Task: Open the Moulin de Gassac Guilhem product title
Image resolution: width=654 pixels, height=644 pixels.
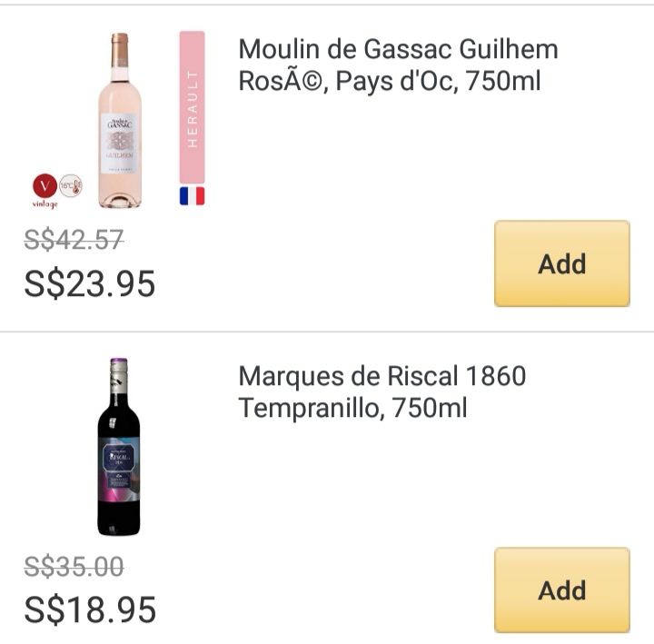Action: click(x=398, y=64)
